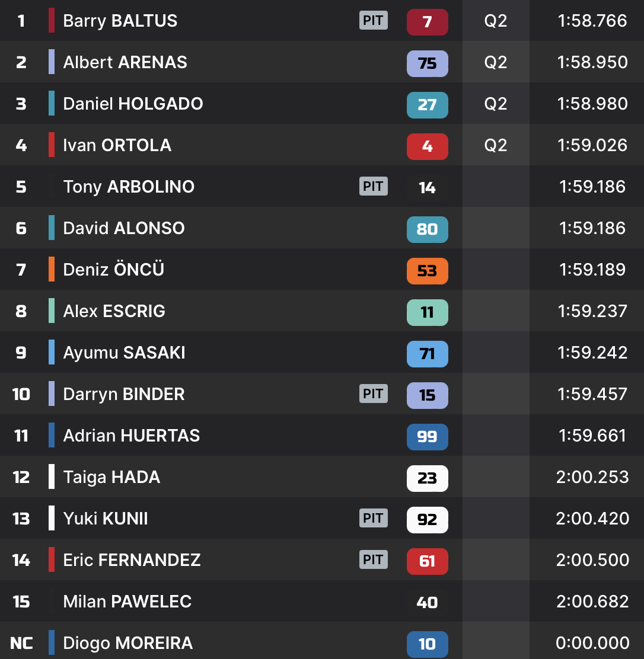
Task: Click the team color bar beside Alex Escrig
Action: click(x=52, y=311)
